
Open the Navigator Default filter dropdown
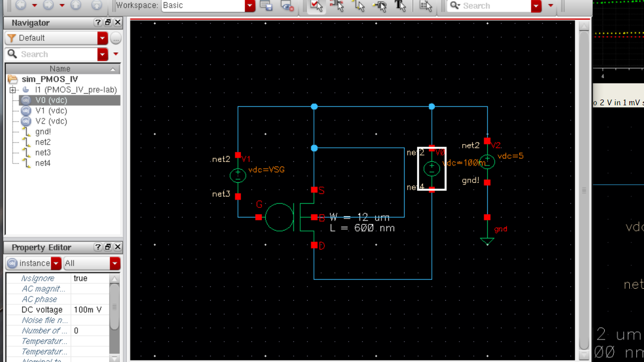103,38
